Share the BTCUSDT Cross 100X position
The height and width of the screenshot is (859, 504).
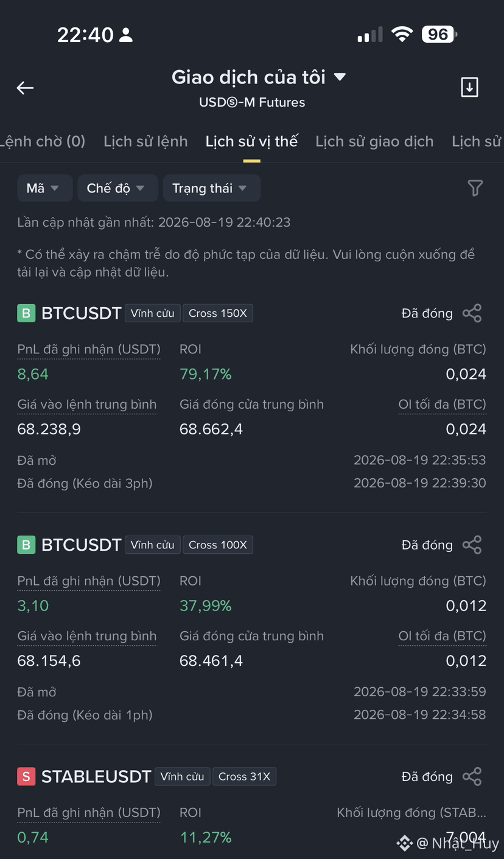click(x=472, y=545)
